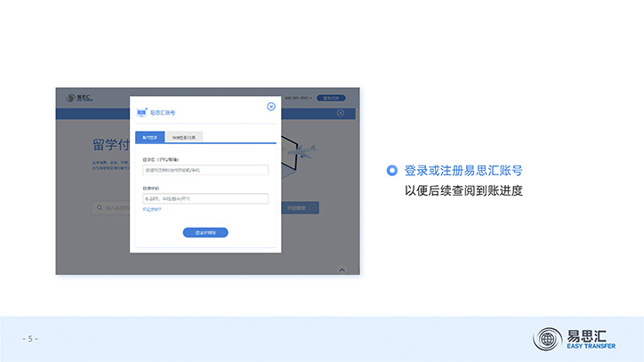Select the 账号登录 tab
Image resolution: width=644 pixels, height=362 pixels.
[149, 137]
